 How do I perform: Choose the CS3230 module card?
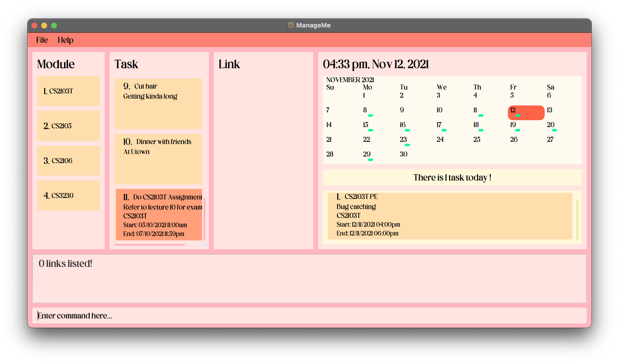pyautogui.click(x=68, y=195)
